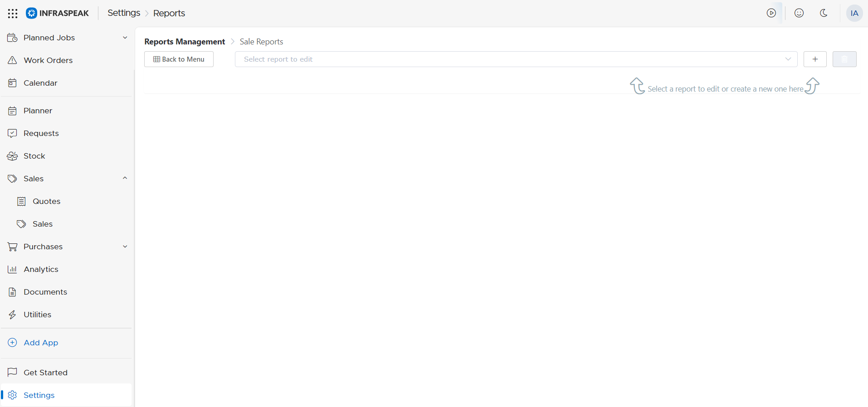
Task: Select Add App link text
Action: [41, 343]
